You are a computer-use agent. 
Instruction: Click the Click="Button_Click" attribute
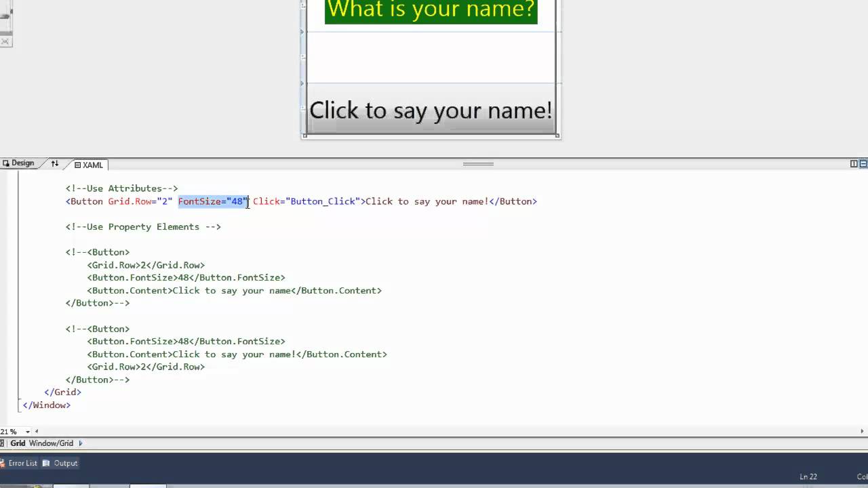[307, 201]
